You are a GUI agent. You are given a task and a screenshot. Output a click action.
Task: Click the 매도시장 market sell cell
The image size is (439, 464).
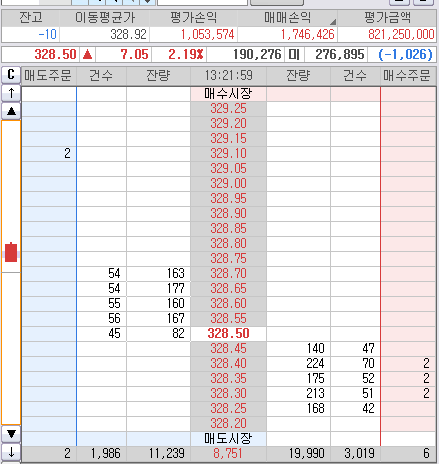point(228,439)
